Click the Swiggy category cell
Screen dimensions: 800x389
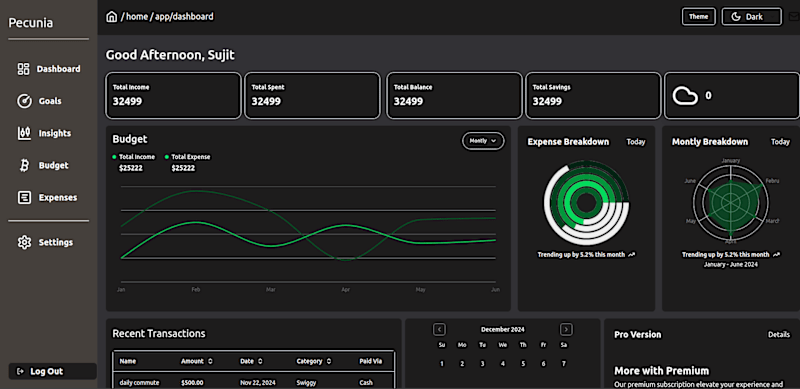[306, 382]
